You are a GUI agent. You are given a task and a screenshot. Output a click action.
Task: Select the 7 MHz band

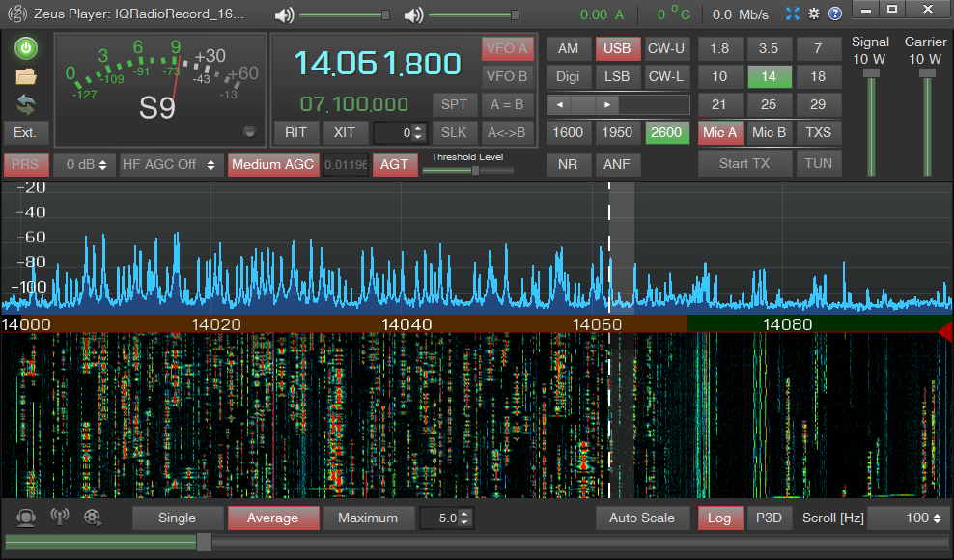[818, 48]
